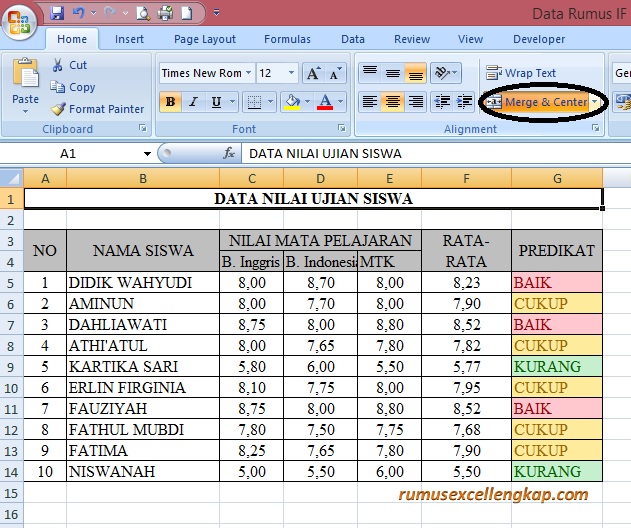Redo the action in Quick Access toolbar
631x528 pixels.
click(x=110, y=13)
